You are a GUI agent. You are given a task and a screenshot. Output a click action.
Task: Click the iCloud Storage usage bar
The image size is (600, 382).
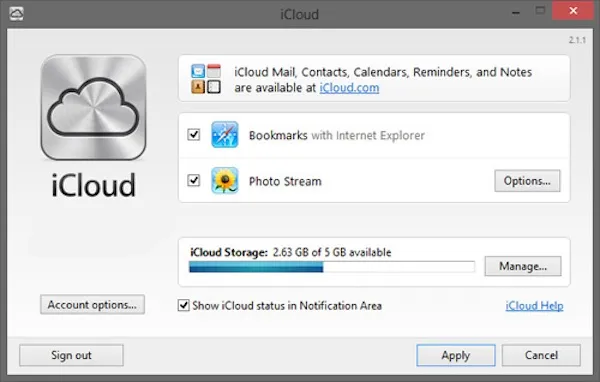(x=332, y=267)
